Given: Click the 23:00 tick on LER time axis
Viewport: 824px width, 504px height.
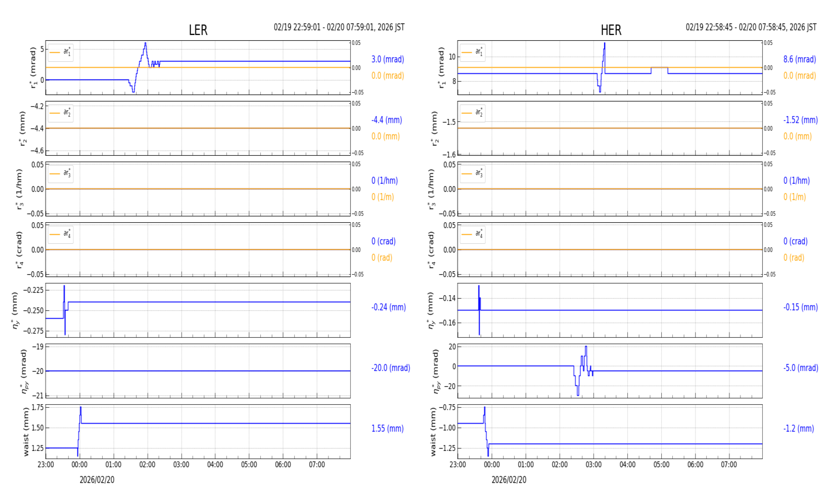Looking at the screenshot, I should [46, 465].
